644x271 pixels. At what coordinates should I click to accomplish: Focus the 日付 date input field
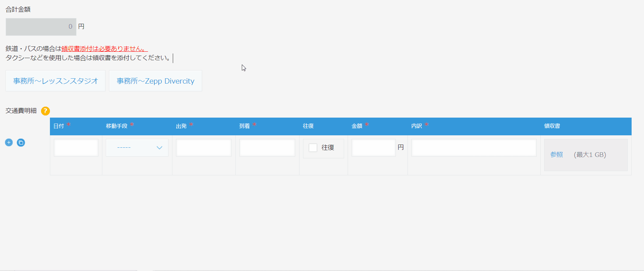click(76, 148)
